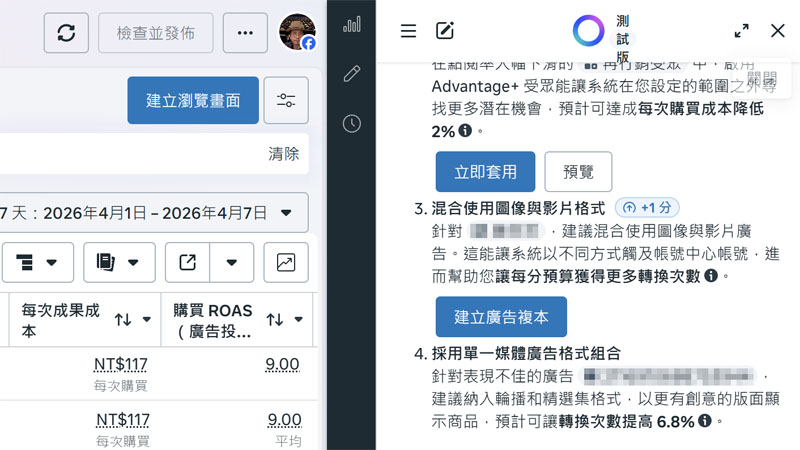Click the 建立廣告複本 button
Viewport: 800px width, 450px height.
[x=501, y=317]
